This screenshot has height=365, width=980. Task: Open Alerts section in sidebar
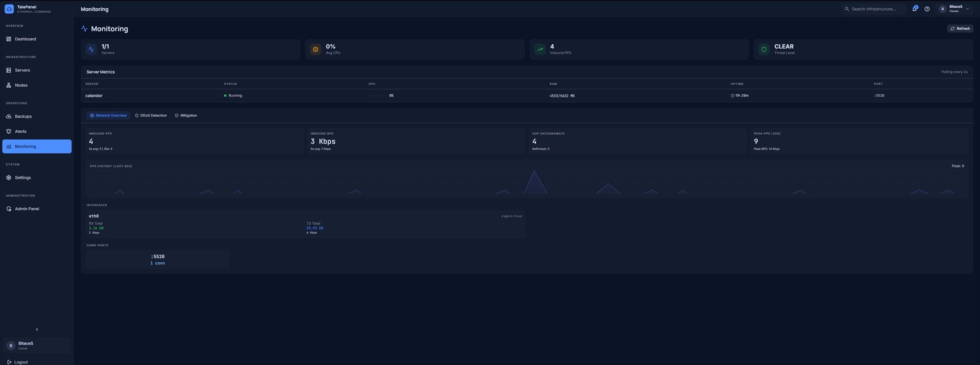point(37,131)
